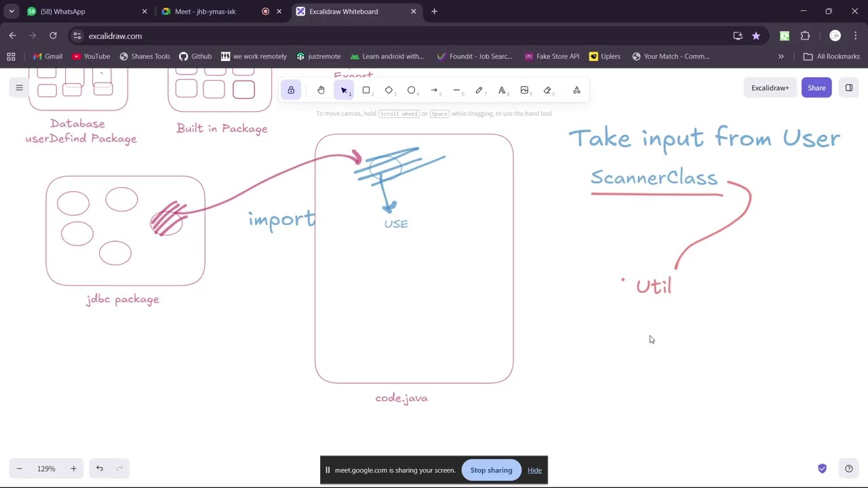Image resolution: width=868 pixels, height=488 pixels.
Task: Open the Gmail bookmark
Action: (x=47, y=56)
